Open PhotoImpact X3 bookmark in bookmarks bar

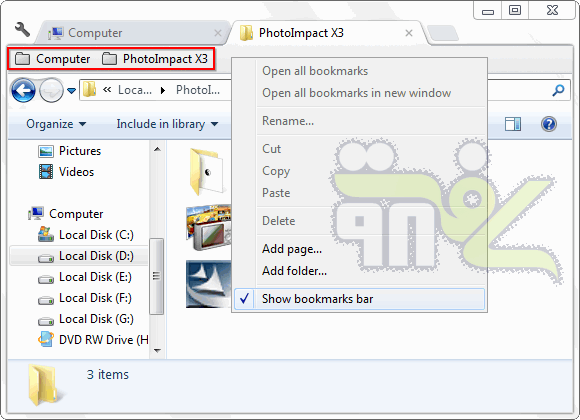pyautogui.click(x=155, y=59)
